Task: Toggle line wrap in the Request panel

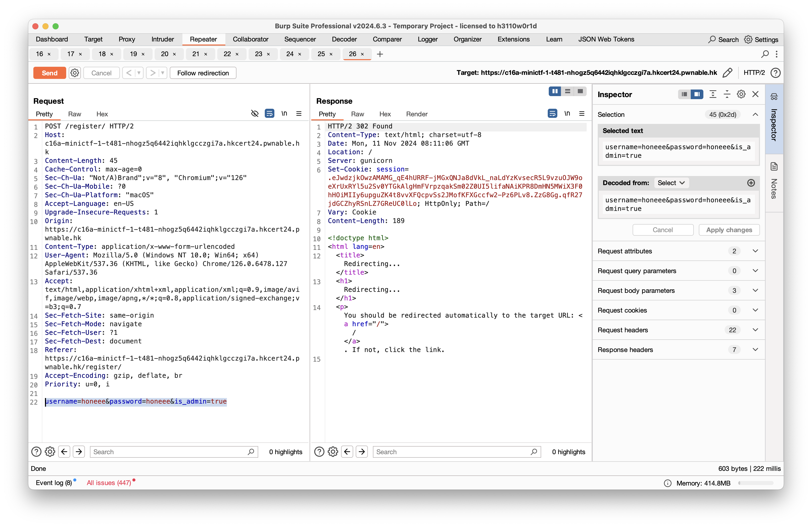Action: click(x=269, y=113)
